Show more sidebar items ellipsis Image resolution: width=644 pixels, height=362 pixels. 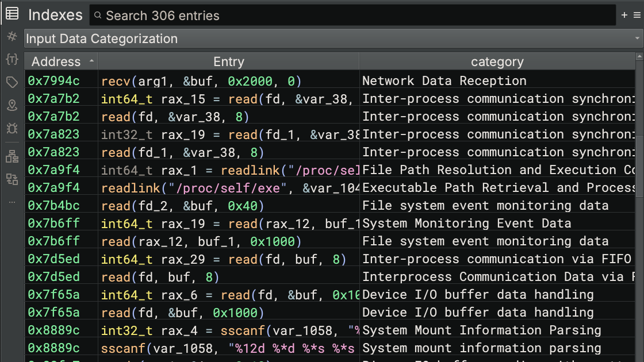12,202
